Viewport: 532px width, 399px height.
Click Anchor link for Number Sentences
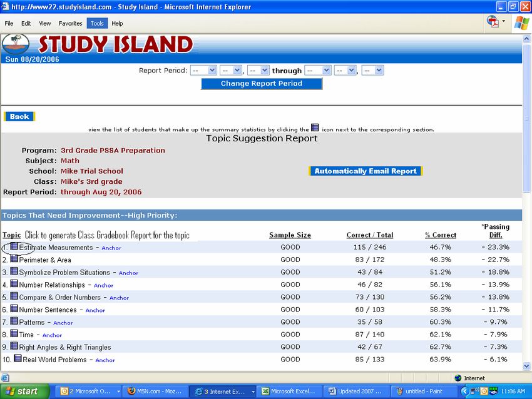coord(95,311)
